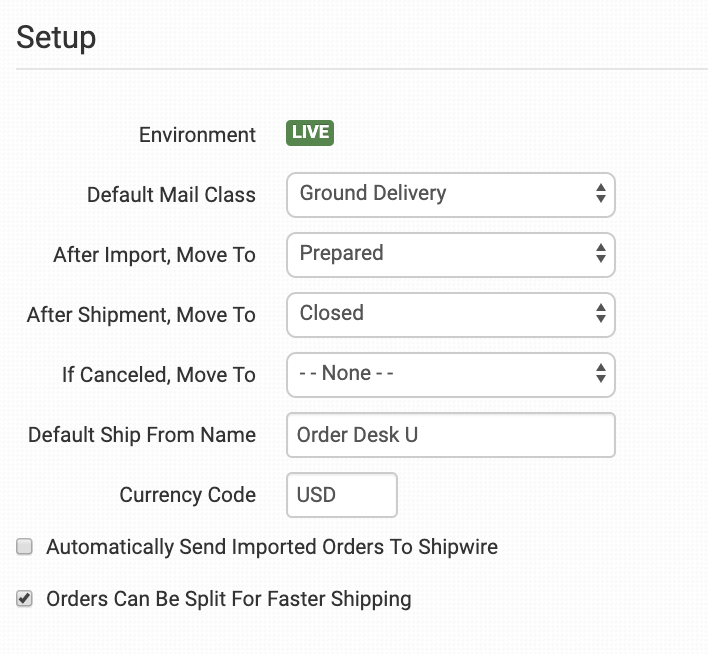Click the After Import, Move To label
This screenshot has width=708, height=654.
tap(154, 254)
